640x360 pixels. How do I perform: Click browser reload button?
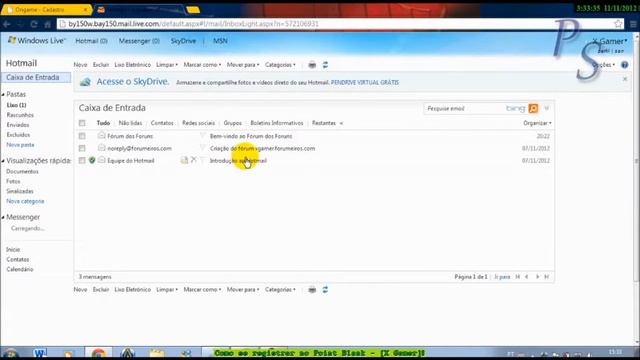tap(34, 24)
